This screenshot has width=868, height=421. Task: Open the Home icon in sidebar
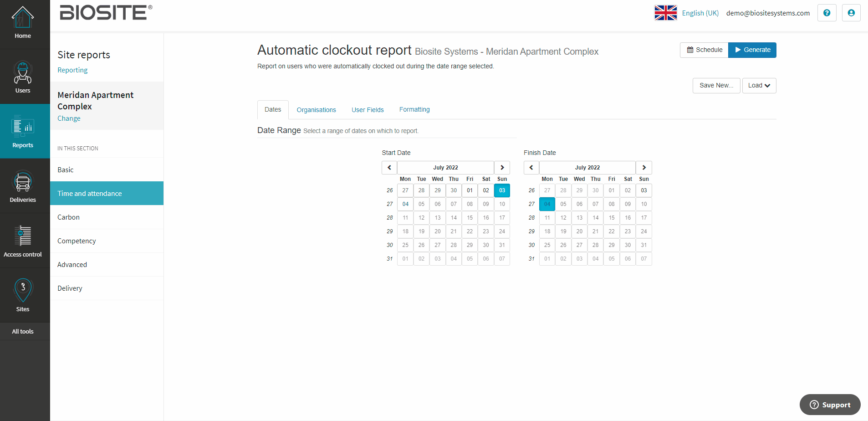point(23,18)
